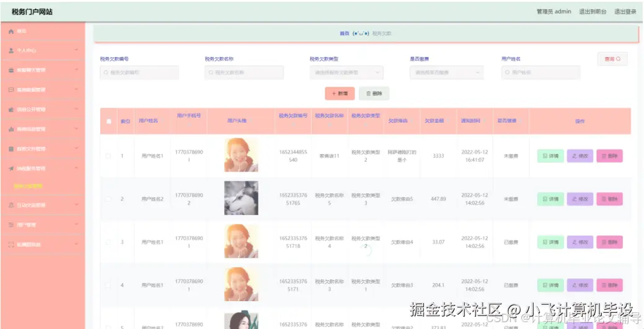Sort the table by 欠款金额 column arrows
This screenshot has height=329, width=644.
tap(449, 121)
